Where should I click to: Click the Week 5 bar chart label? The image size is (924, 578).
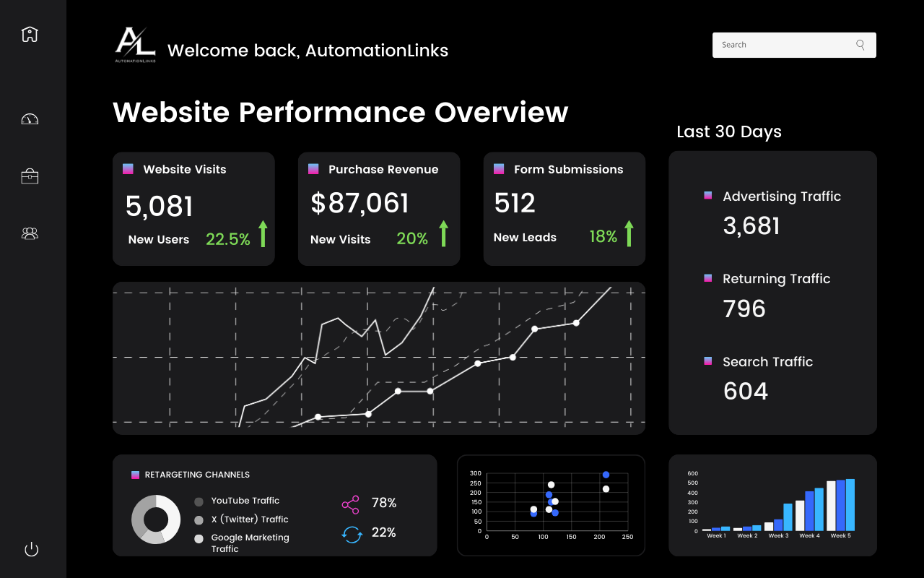click(x=840, y=536)
